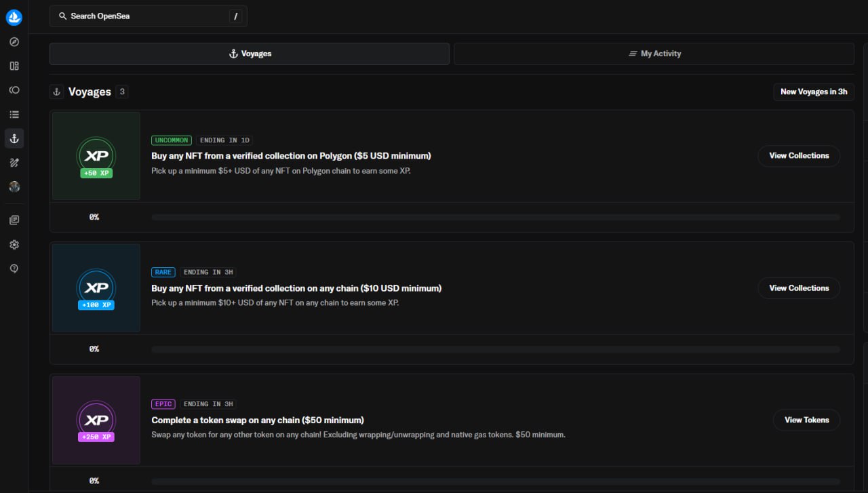
Task: Click the green +50 XP badge
Action: (96, 173)
